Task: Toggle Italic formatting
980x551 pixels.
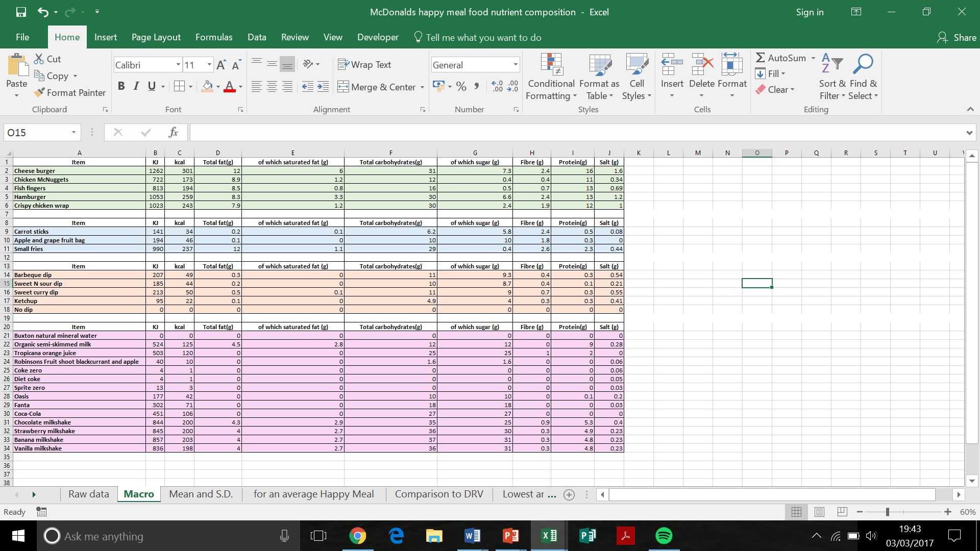Action: [x=136, y=86]
